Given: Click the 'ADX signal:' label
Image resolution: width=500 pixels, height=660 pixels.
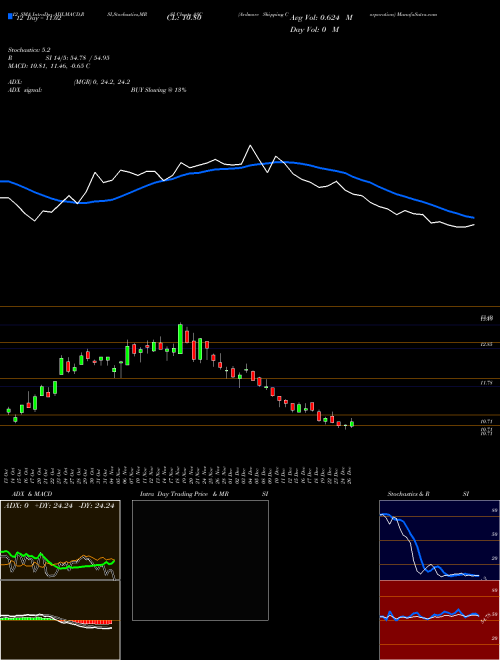Looking at the screenshot, I should pos(24,90).
